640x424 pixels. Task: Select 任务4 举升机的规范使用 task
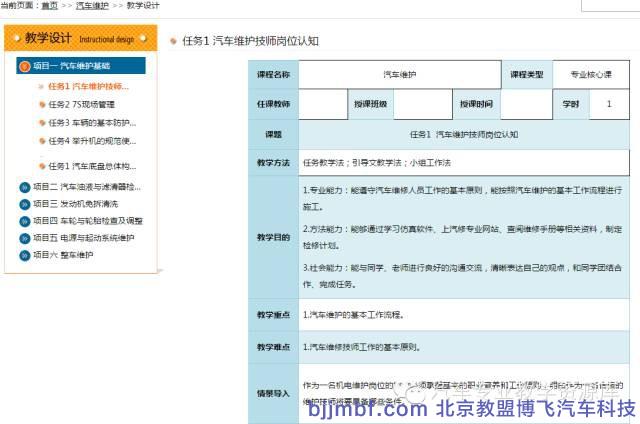[x=91, y=141]
